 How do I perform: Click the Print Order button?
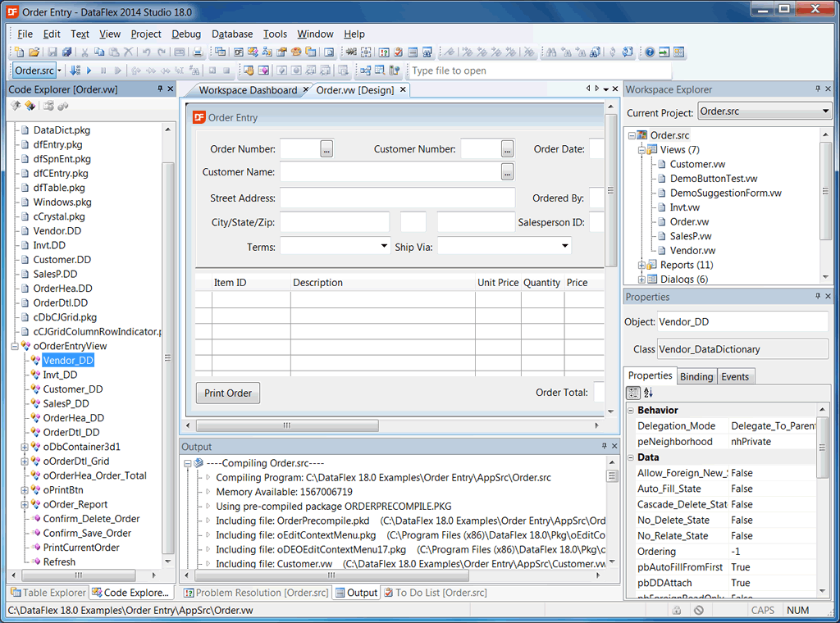pyautogui.click(x=227, y=393)
